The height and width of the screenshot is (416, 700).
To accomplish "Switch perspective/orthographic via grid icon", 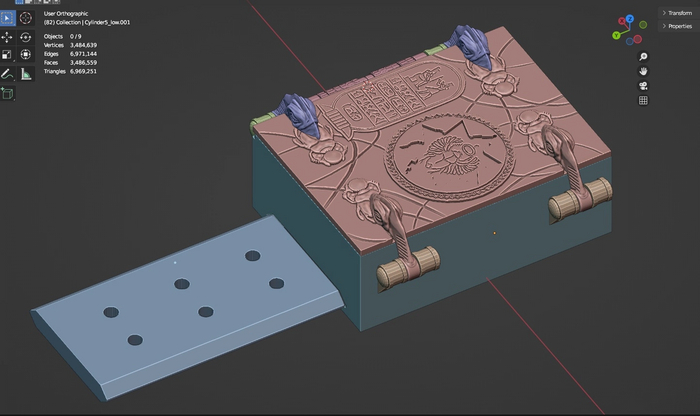I will (x=643, y=100).
